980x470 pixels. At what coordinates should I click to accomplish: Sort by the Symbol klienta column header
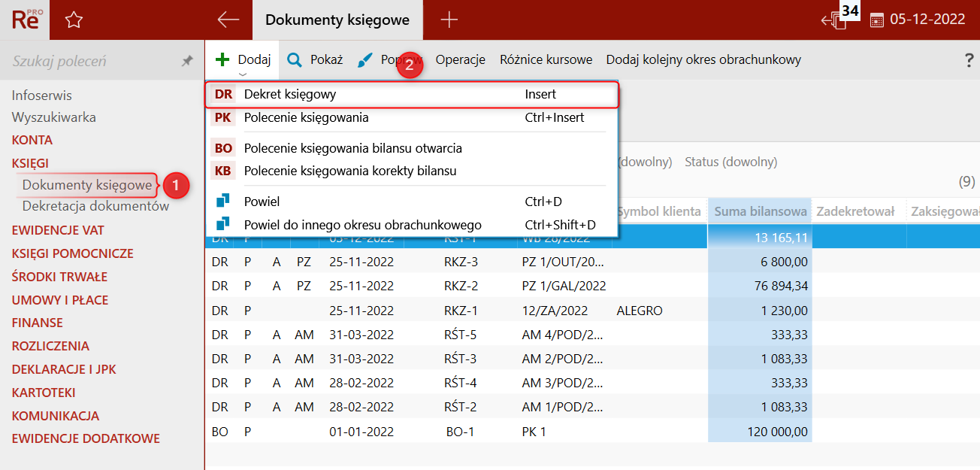coord(660,211)
